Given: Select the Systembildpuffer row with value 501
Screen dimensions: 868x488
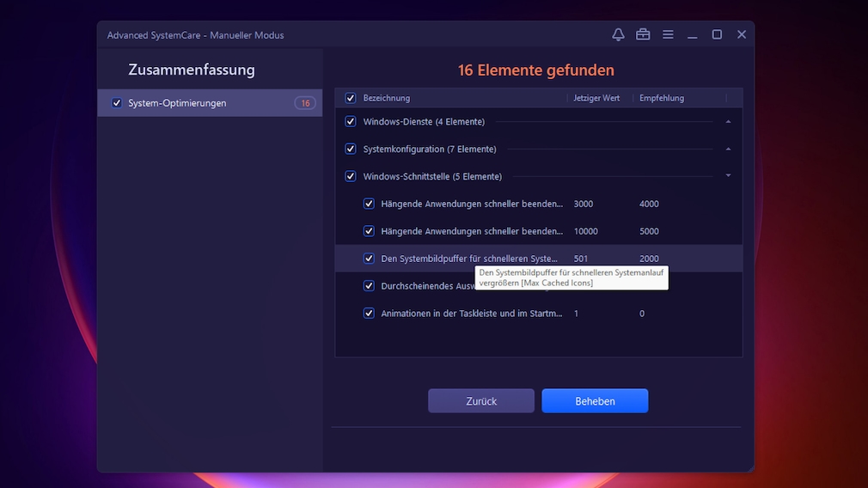Looking at the screenshot, I should (x=469, y=259).
